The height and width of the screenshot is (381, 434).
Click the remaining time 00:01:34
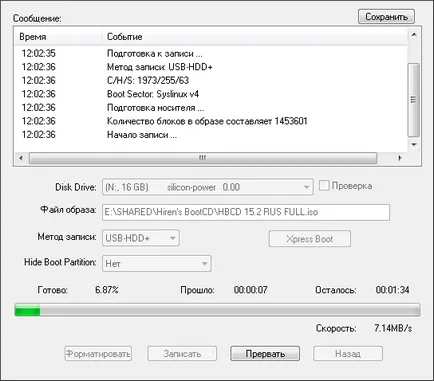pyautogui.click(x=392, y=290)
